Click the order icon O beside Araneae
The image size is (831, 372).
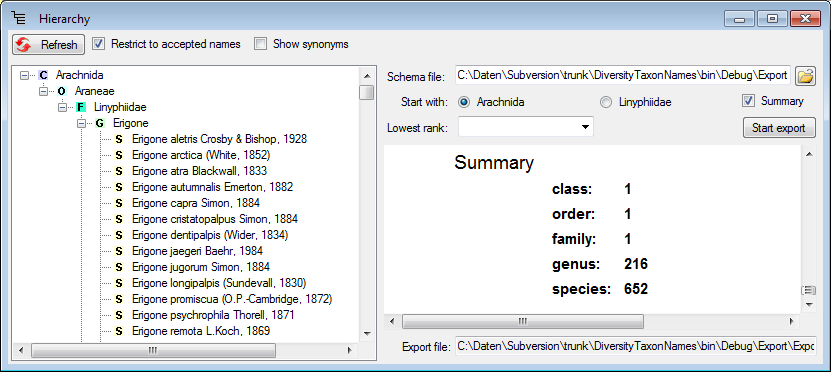tap(62, 92)
